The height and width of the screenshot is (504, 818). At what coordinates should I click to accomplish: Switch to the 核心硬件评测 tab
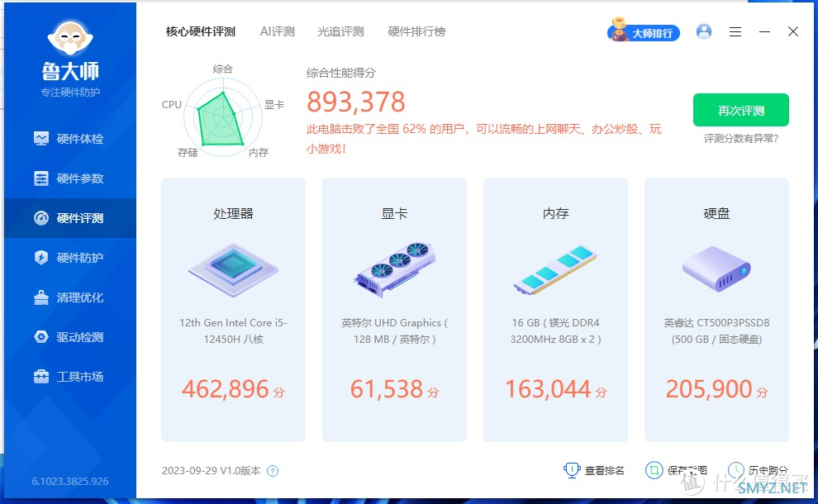(200, 32)
